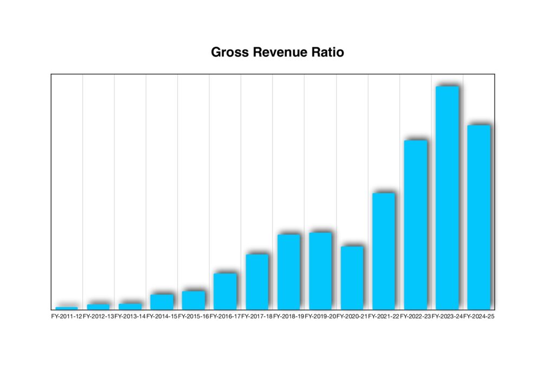
Task: Select the tallest bar, FY-2023-24
Action: pos(447,197)
